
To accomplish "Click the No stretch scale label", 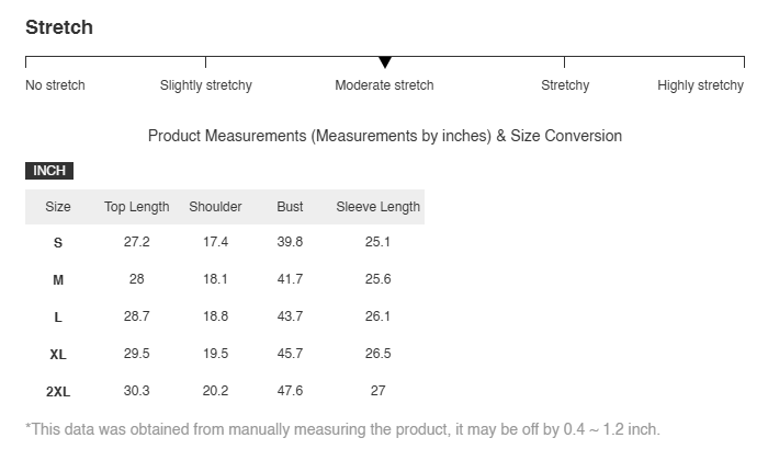I will coord(55,86).
